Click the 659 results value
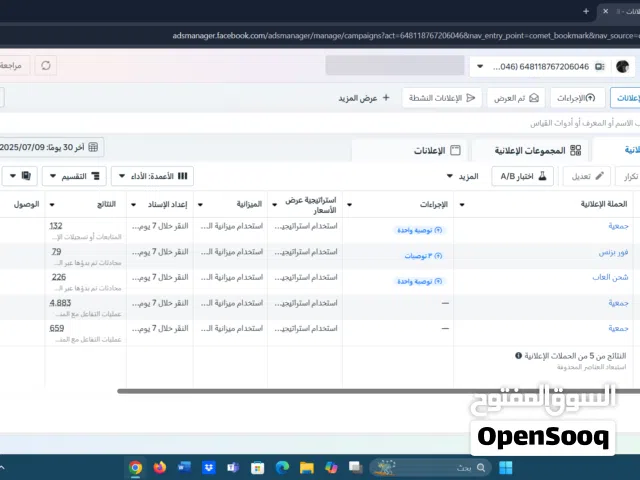640x480 pixels. pyautogui.click(x=57, y=328)
